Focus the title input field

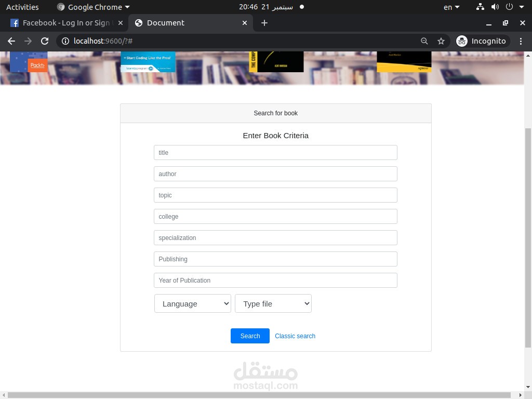(x=275, y=153)
